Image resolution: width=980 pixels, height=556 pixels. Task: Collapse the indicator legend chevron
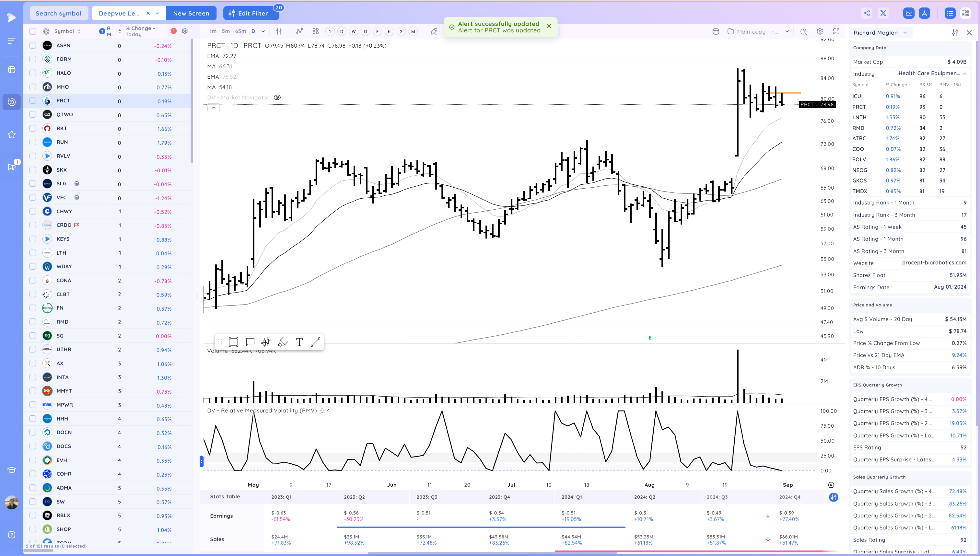[x=213, y=108]
